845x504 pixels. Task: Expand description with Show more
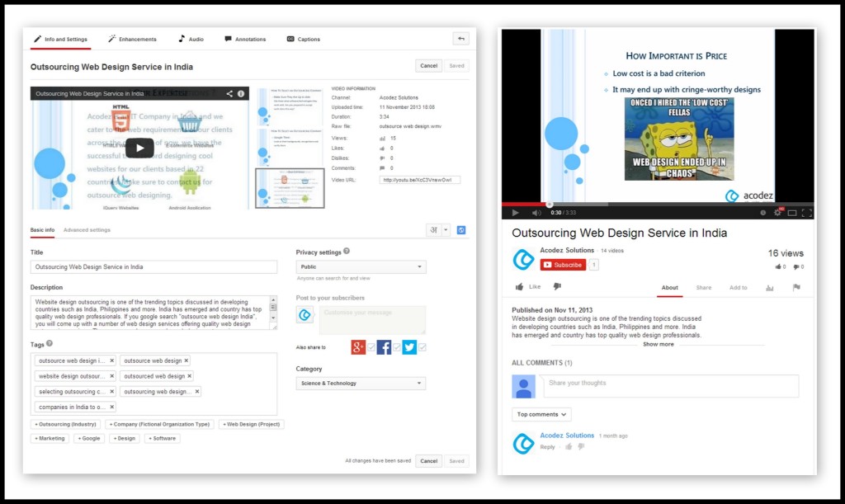(x=658, y=344)
